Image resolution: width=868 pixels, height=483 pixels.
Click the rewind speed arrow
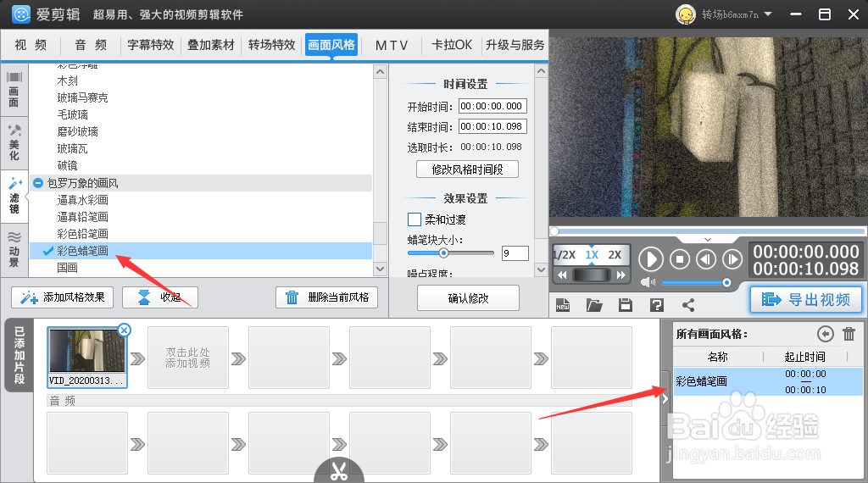pos(563,275)
